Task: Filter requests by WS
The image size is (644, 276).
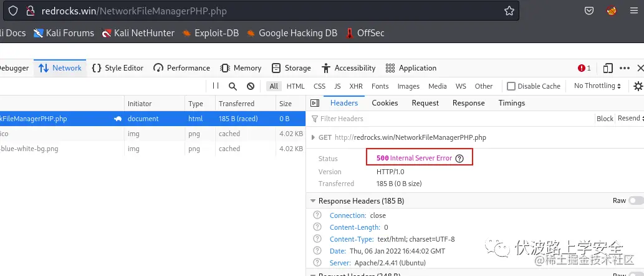Action: pos(461,86)
